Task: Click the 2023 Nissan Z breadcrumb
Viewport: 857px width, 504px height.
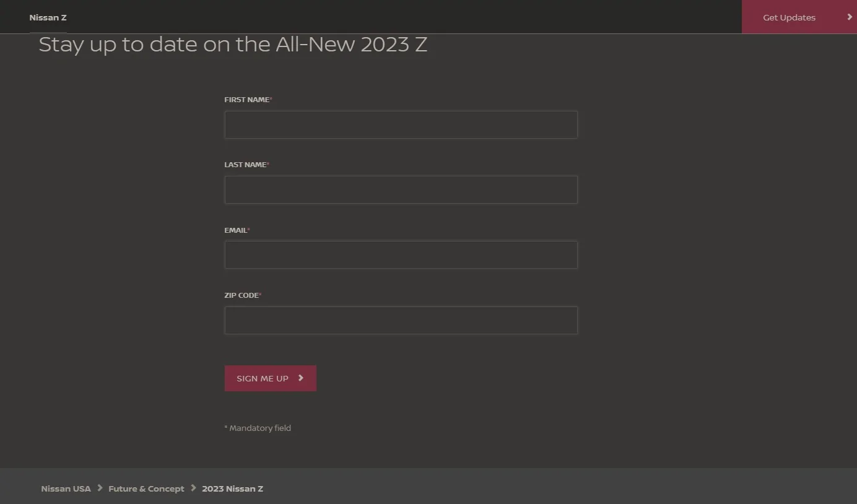Action: [232, 489]
